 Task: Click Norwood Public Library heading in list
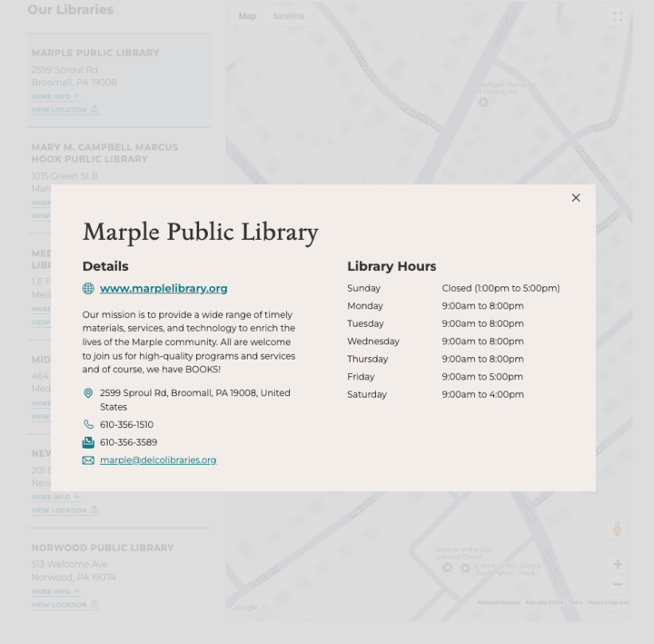click(x=103, y=548)
